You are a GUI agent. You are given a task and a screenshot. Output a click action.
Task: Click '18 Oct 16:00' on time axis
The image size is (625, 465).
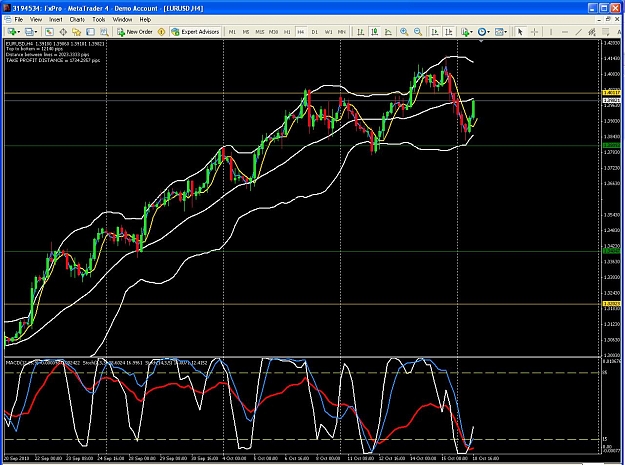pyautogui.click(x=486, y=459)
